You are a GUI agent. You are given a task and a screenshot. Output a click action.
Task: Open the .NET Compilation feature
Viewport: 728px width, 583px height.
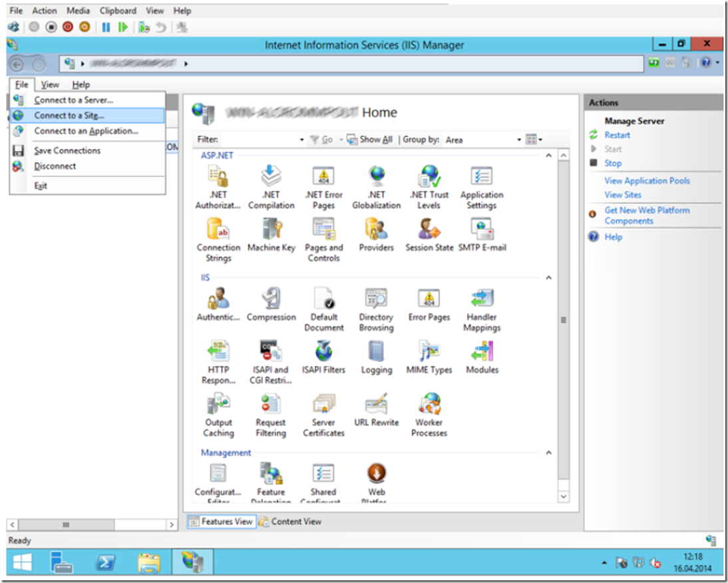271,187
